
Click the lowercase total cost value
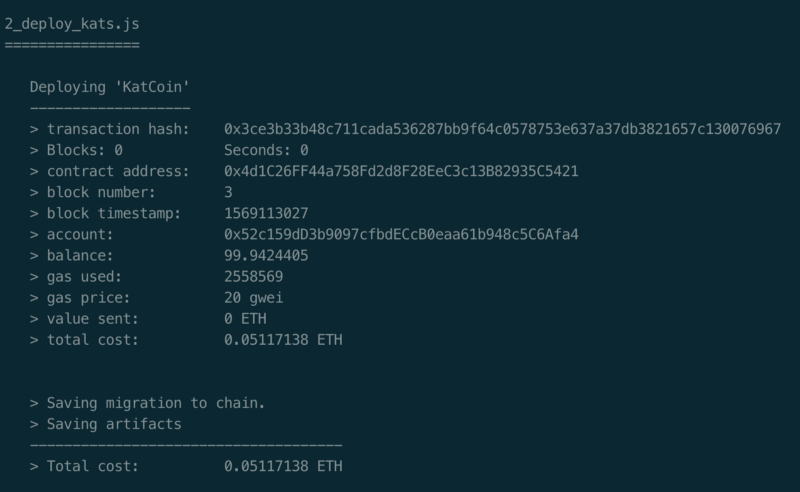(x=283, y=339)
